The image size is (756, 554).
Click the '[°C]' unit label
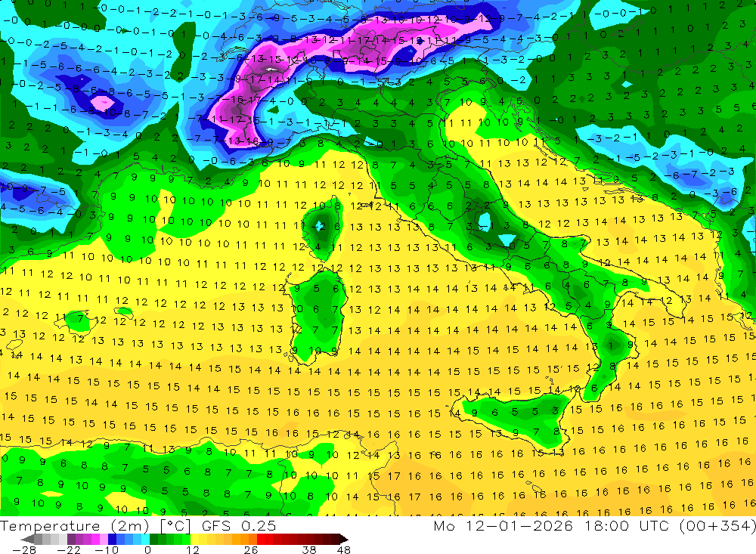click(175, 525)
